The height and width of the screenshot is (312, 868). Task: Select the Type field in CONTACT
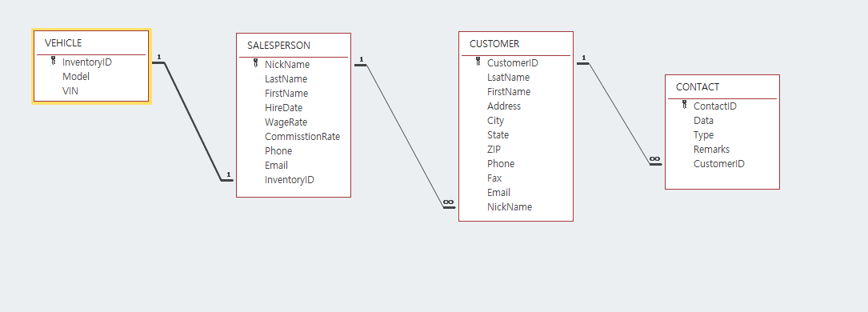(703, 135)
